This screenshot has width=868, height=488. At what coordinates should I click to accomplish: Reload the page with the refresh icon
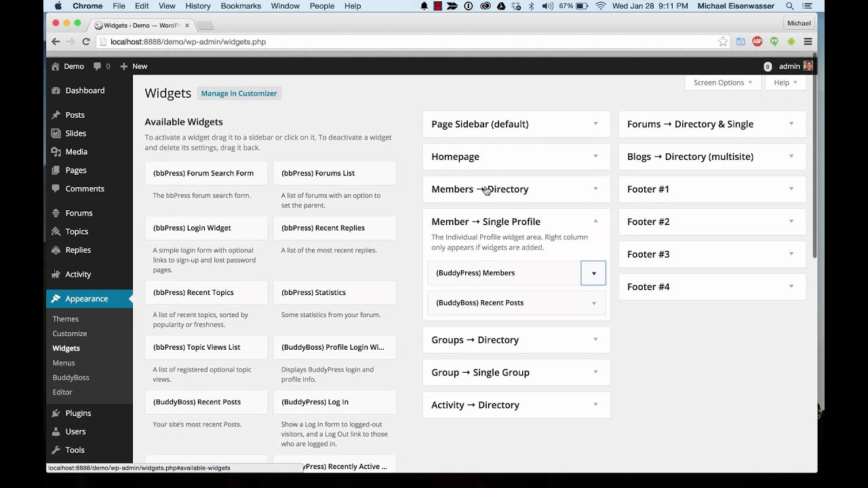tap(86, 41)
